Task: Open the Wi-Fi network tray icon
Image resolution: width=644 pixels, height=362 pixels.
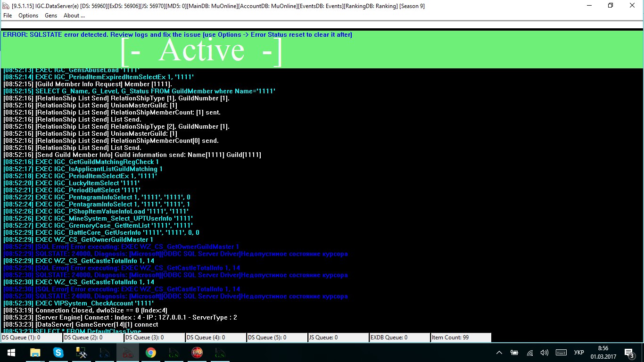Action: tap(530, 352)
